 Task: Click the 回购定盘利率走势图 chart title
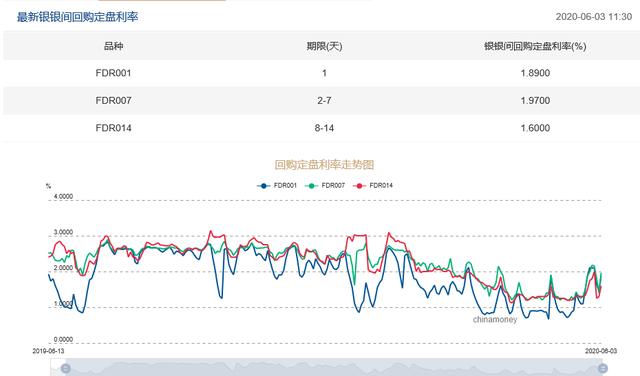click(324, 165)
